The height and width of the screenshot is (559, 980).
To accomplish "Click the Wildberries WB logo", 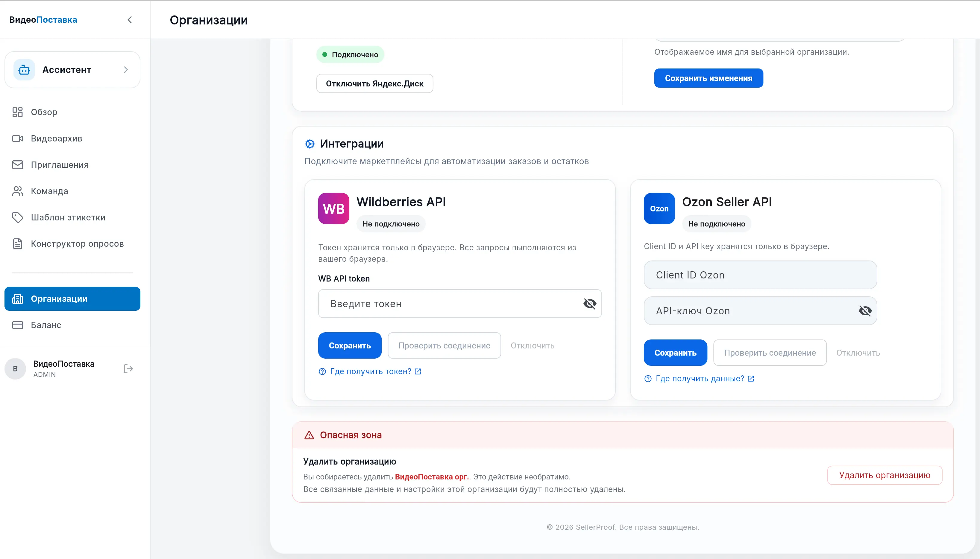I will [x=333, y=208].
